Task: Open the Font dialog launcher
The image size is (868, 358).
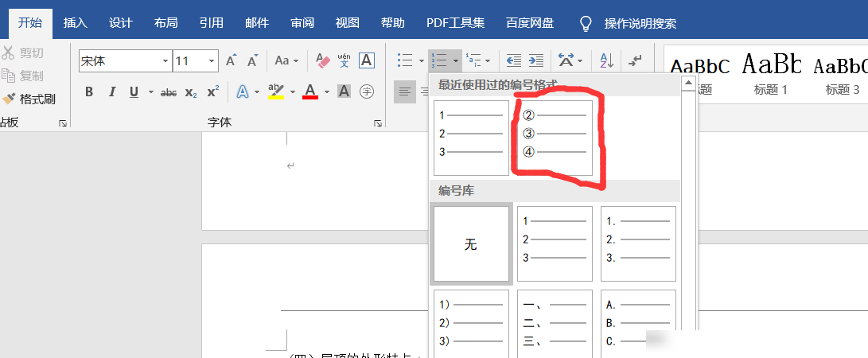Action: tap(378, 123)
